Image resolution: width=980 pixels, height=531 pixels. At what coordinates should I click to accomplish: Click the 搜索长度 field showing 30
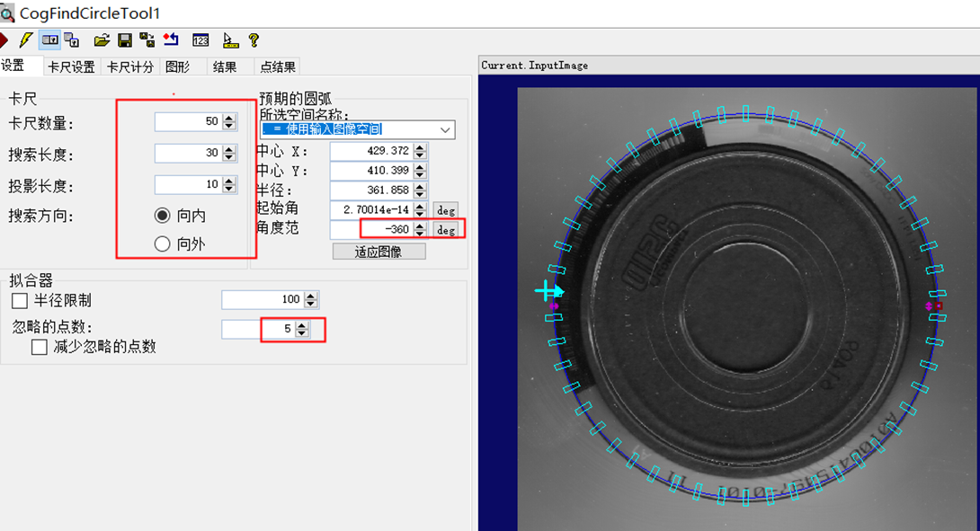189,153
